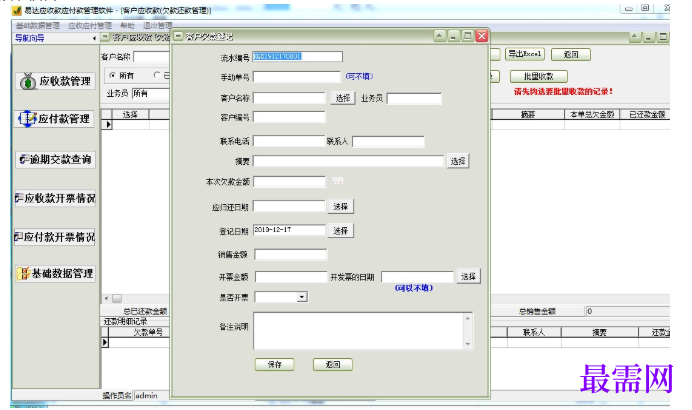Click 选择 next to 登记日期

coord(341,230)
